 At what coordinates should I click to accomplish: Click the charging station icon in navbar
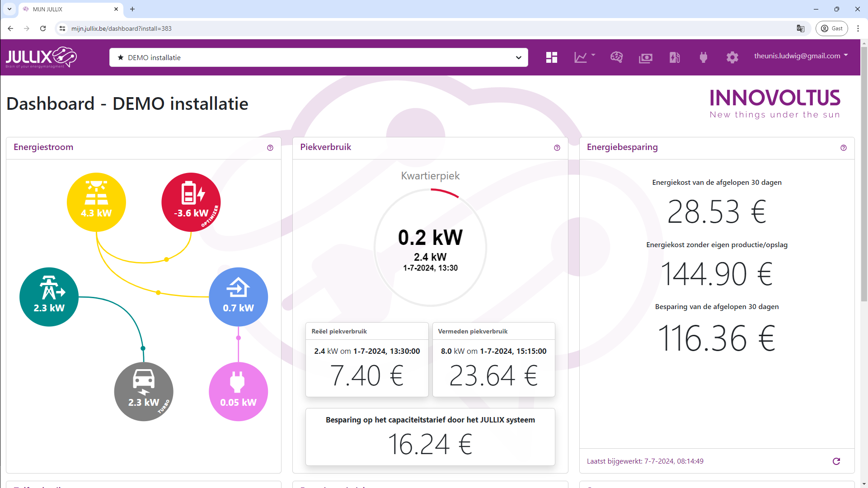675,57
